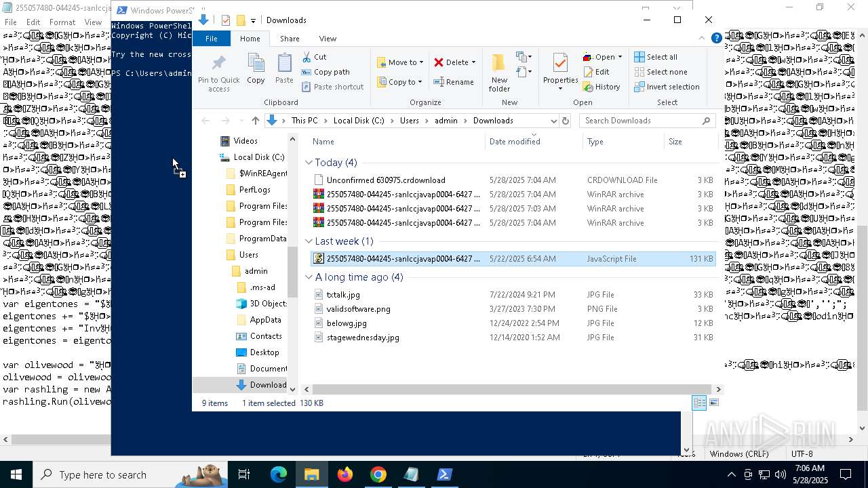Screen dimensions: 868x488
Task: Switch to Large icons view icon
Action: [x=713, y=403]
